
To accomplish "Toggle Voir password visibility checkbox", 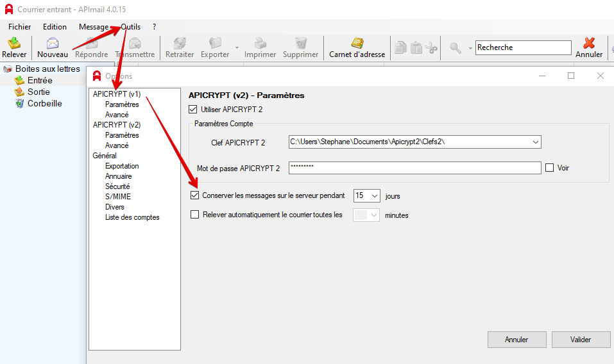I will (x=549, y=168).
